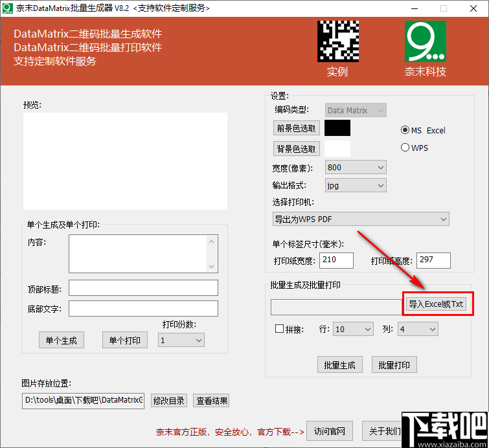Expand the 宽度(像素) 800 dropdown
Viewport: 489px width, 448px height.
[x=356, y=168]
